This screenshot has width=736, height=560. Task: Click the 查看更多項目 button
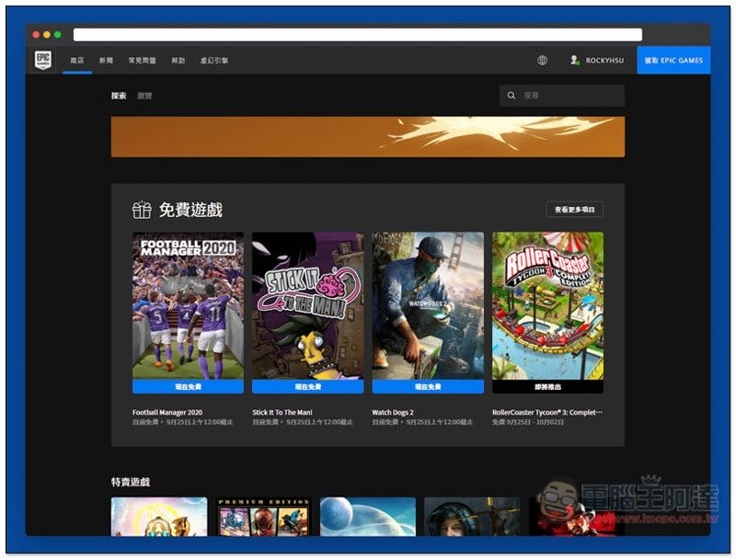tap(574, 209)
